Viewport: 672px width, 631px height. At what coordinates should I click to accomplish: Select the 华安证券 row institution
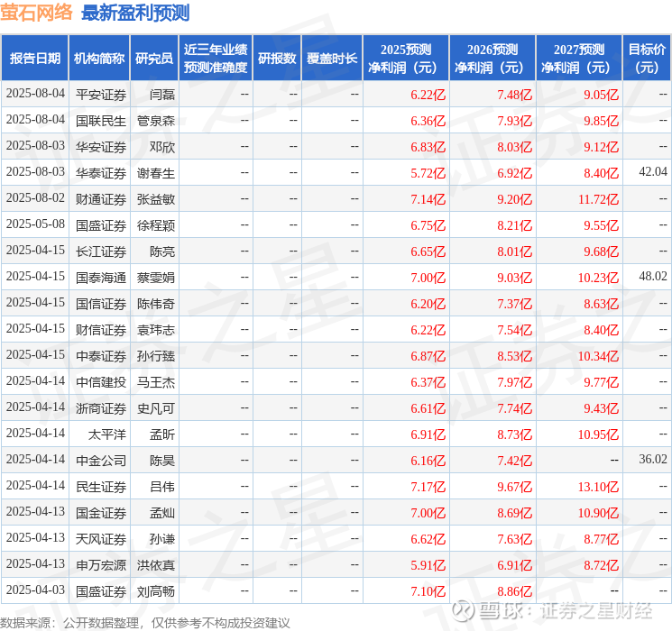coord(101,147)
